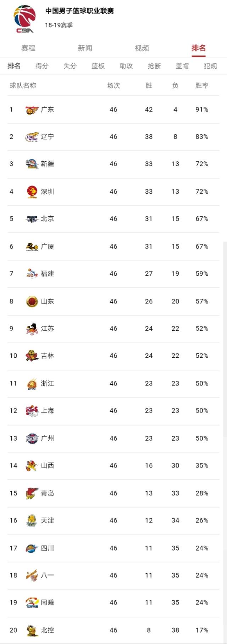Switch to the 赛程 tab
Image resolution: width=227 pixels, height=644 pixels.
tap(28, 48)
